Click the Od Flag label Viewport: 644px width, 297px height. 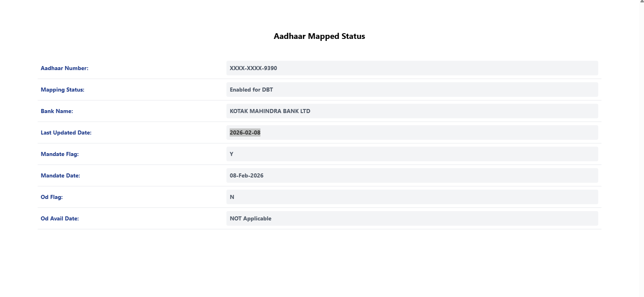51,197
